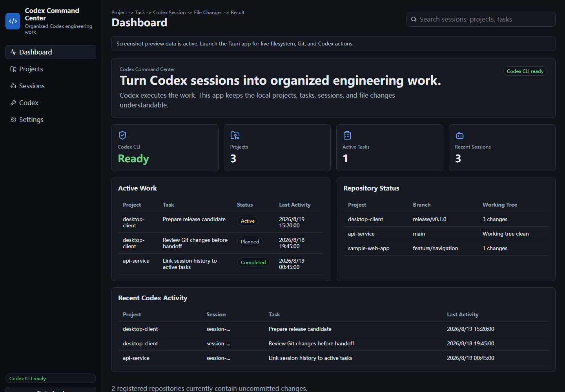Click '2026/8/19 00:45:00' in the Active Work table
This screenshot has height=392, width=565.
click(292, 264)
